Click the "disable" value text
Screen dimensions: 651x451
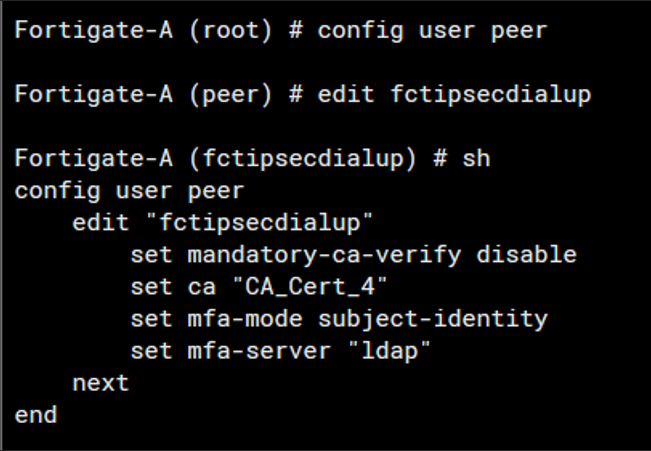point(526,254)
